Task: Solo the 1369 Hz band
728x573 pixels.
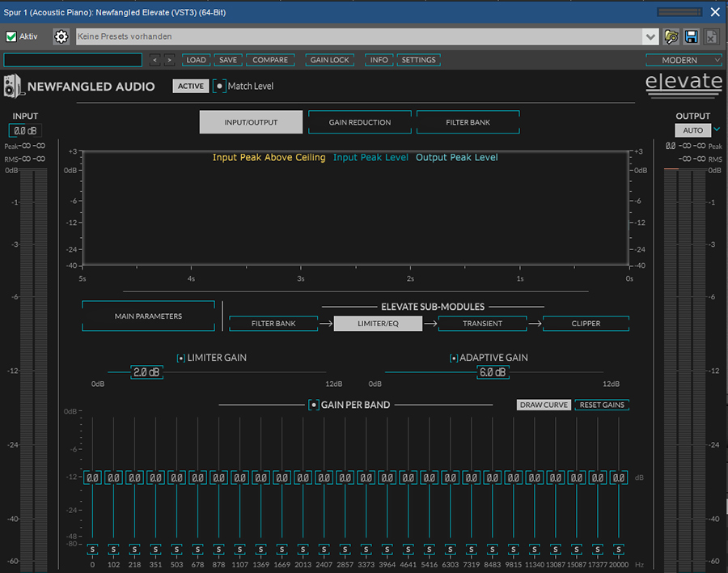Action: click(x=261, y=550)
